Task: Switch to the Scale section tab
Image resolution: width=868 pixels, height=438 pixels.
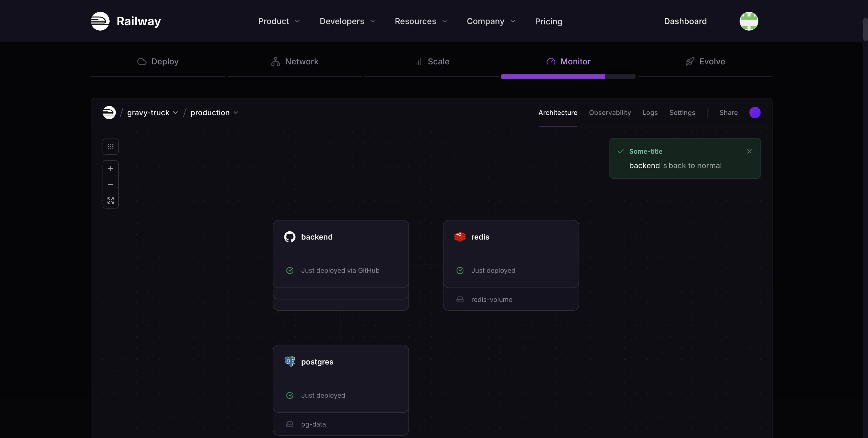Action: [x=432, y=62]
